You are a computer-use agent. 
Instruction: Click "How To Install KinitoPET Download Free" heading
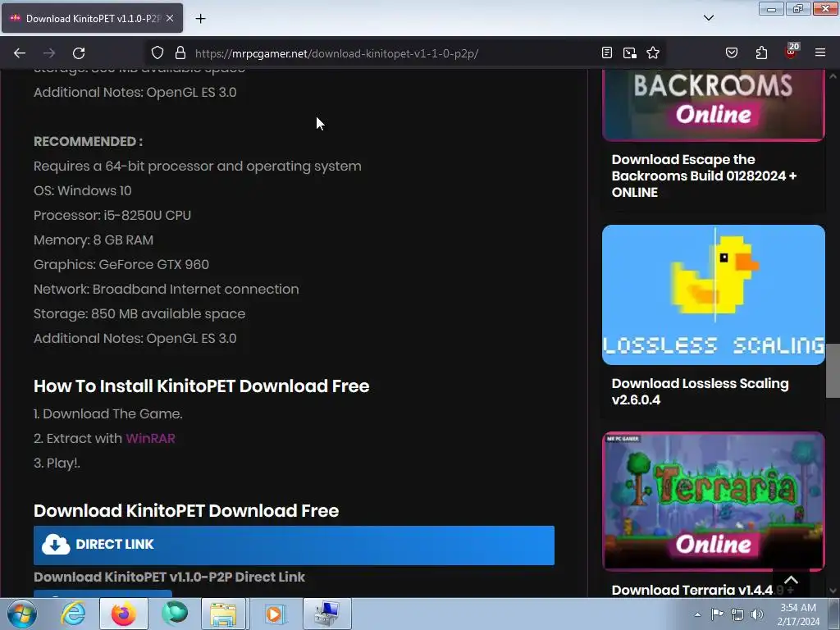pyautogui.click(x=202, y=386)
